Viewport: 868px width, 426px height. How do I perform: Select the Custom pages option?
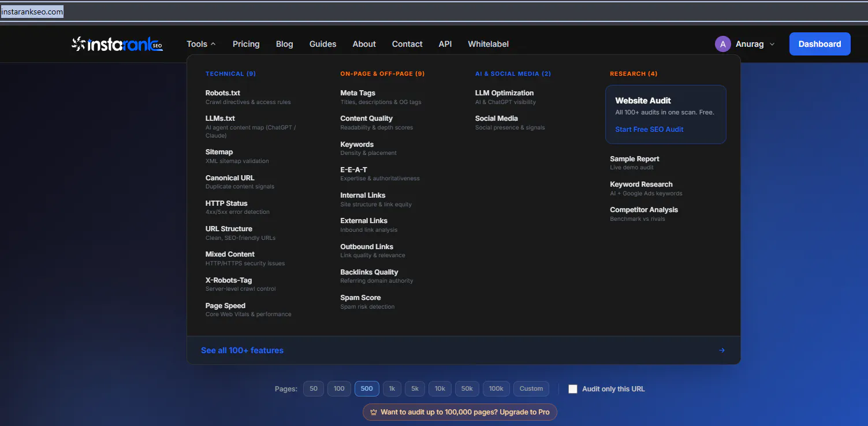pos(531,388)
